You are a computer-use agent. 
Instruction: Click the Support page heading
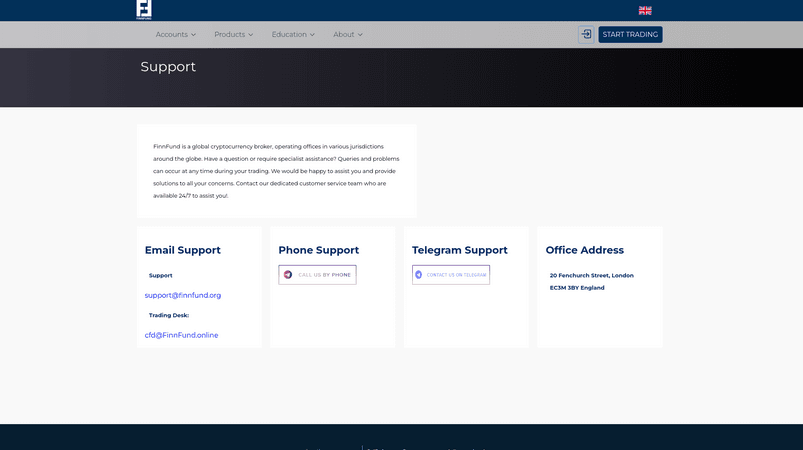coord(168,67)
